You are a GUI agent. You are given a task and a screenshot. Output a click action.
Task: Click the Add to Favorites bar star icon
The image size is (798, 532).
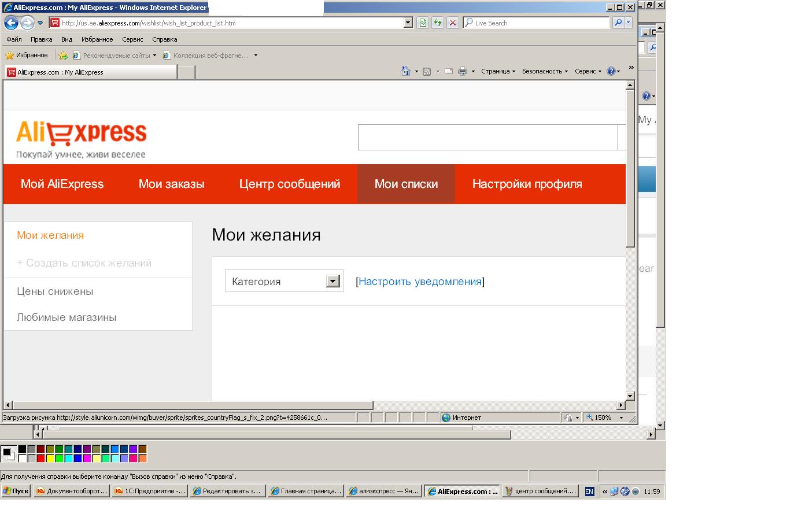[63, 56]
